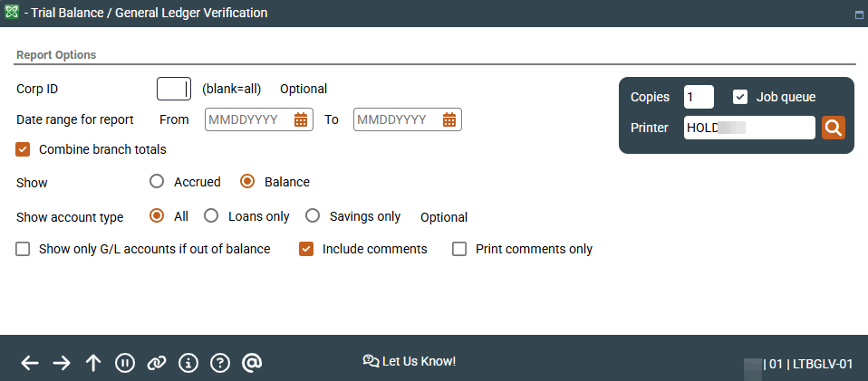Viewport: 868px width, 381px height.
Task: Click the Let Us Know! link
Action: [x=409, y=361]
